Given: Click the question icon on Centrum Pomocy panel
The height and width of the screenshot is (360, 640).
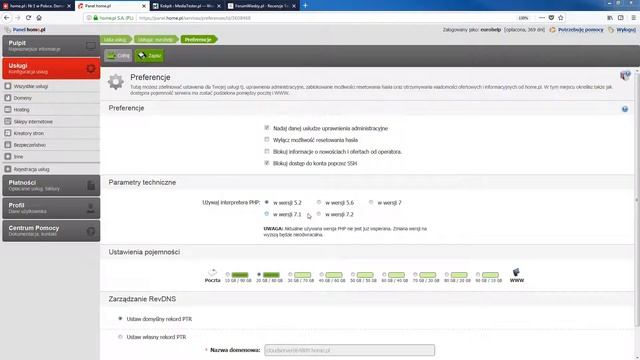Looking at the screenshot, I should pyautogui.click(x=91, y=231).
